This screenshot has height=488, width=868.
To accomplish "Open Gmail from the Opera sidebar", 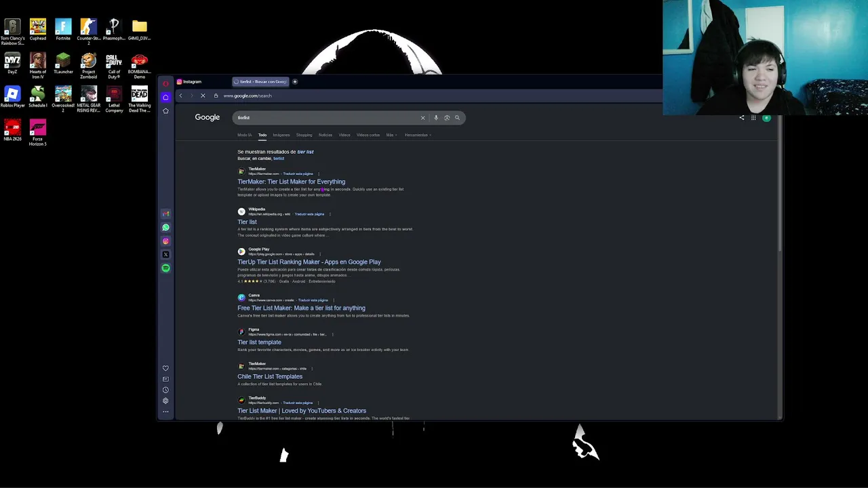I will pos(165,214).
